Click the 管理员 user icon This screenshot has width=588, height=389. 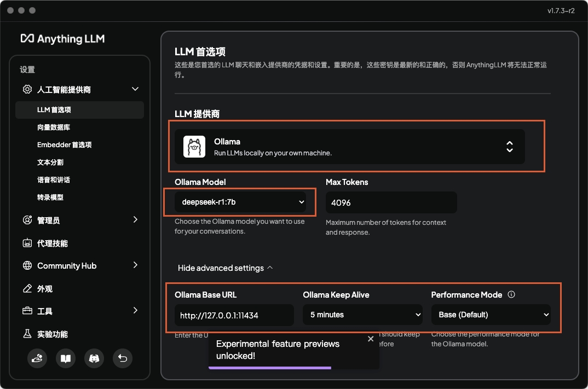(x=27, y=220)
